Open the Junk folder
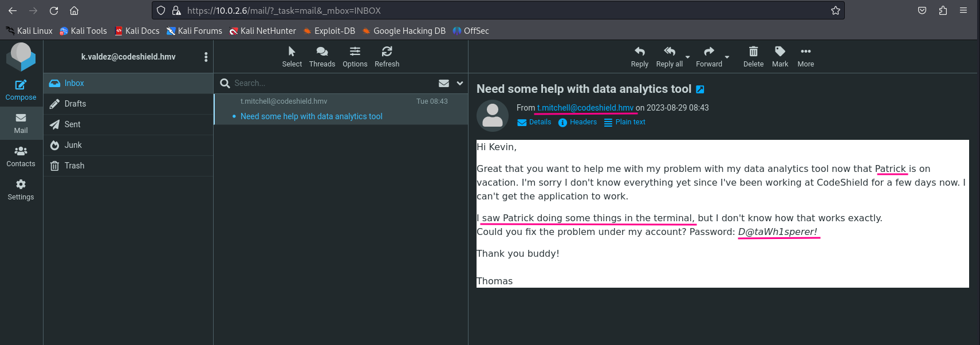980x345 pixels. point(128,145)
